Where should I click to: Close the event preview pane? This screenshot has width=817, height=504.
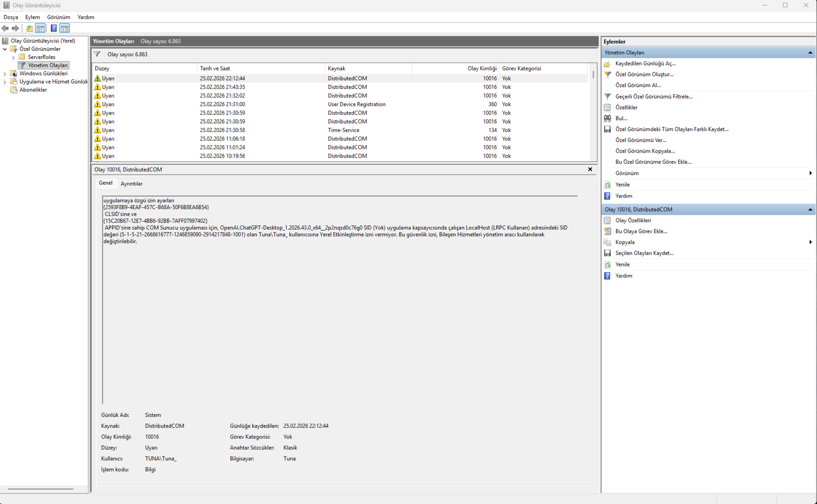590,169
